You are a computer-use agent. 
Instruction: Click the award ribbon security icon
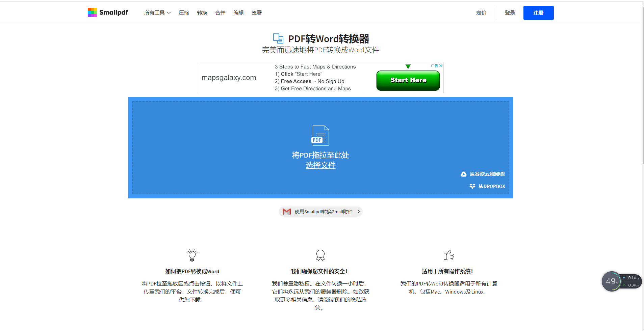point(320,255)
